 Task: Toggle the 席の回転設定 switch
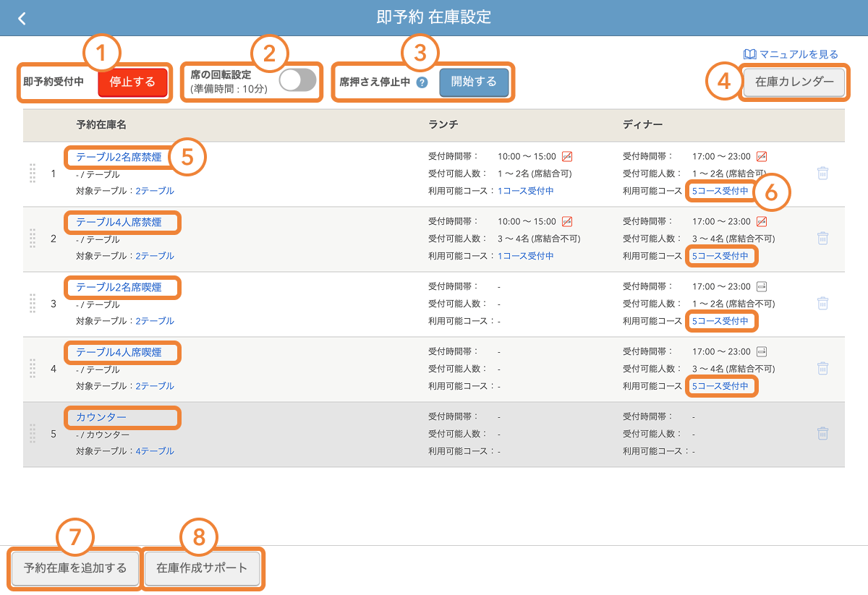(298, 80)
